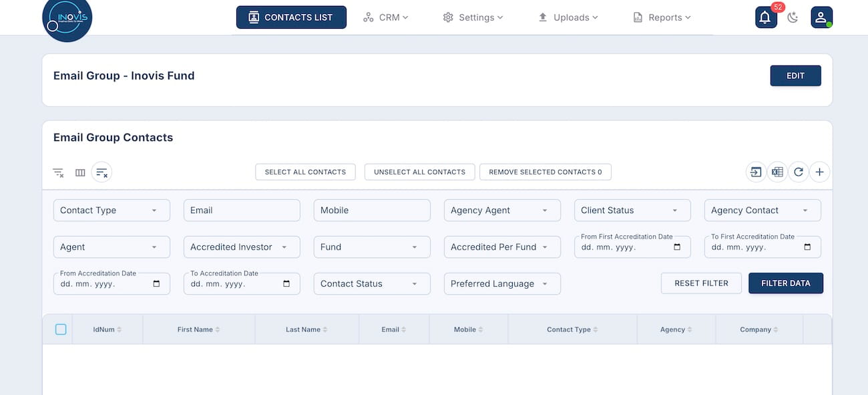
Task: Export contacts to Excel icon
Action: point(777,172)
